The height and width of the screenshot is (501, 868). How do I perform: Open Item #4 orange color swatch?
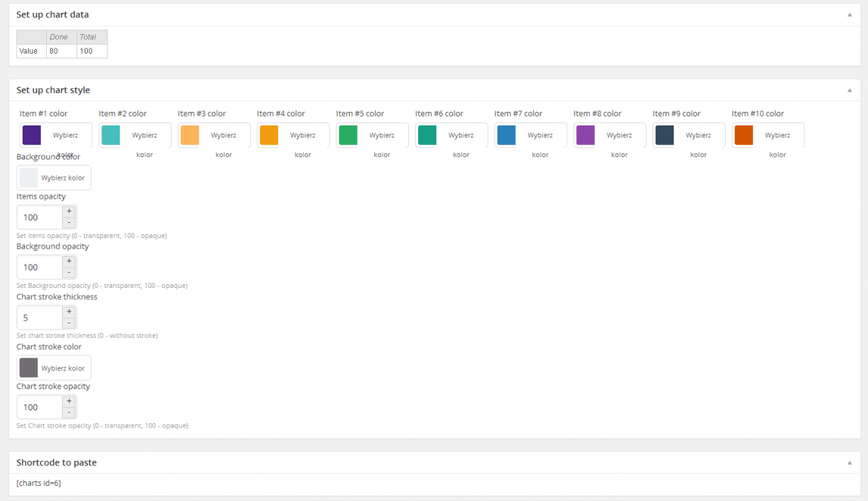pyautogui.click(x=269, y=135)
